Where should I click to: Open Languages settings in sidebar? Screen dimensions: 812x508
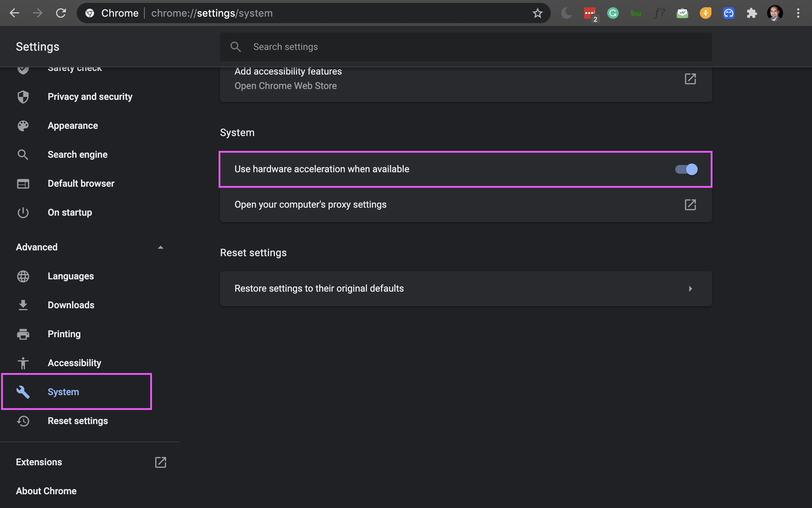[x=71, y=276]
